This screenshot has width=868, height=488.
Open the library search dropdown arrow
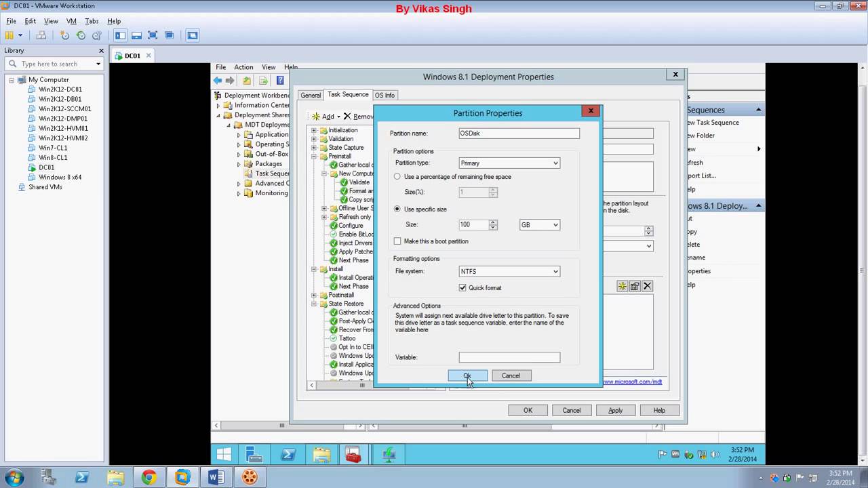pos(98,64)
